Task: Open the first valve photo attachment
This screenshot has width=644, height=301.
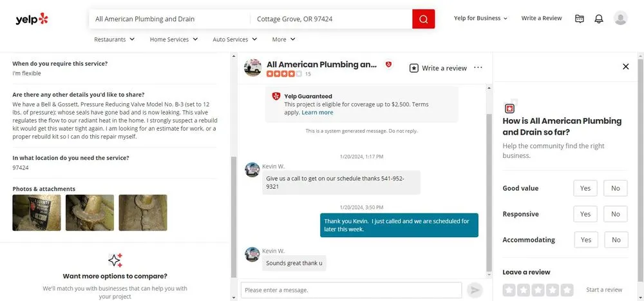Action: [37, 213]
